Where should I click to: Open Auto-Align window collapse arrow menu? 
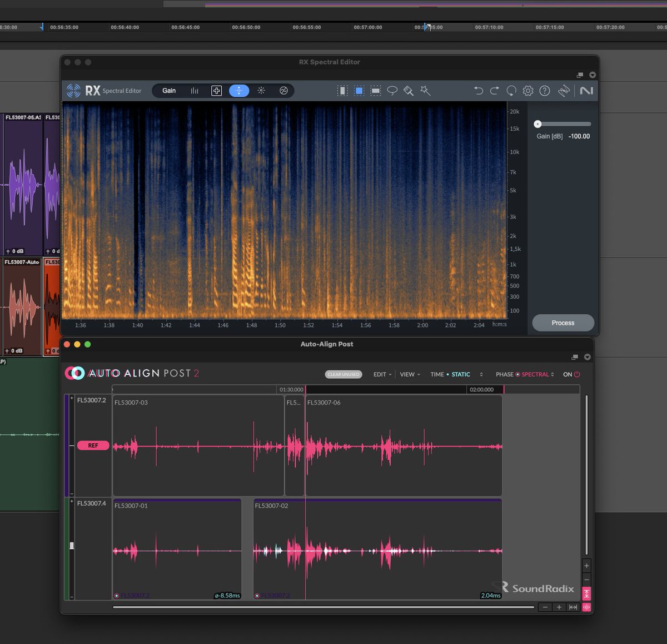[x=588, y=357]
